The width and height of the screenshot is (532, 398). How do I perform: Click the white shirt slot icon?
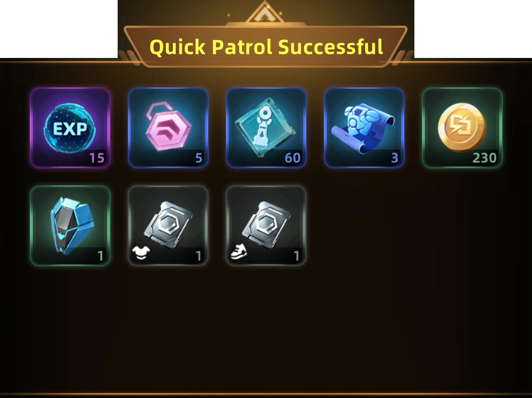pyautogui.click(x=141, y=253)
